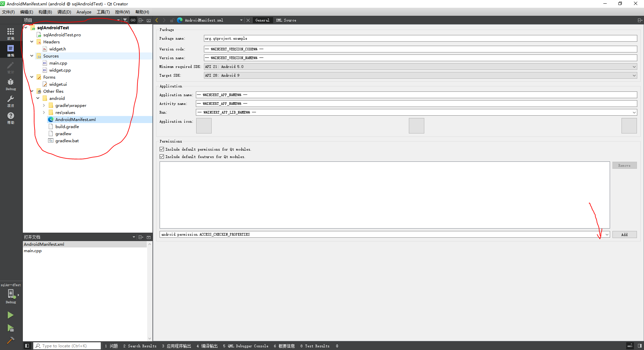Open the 工具(T) menu
Screen dimensions: 644x350
point(103,12)
